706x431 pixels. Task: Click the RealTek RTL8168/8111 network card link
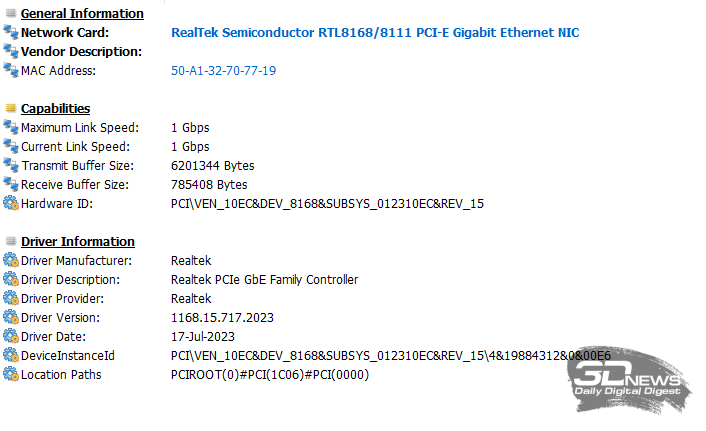click(375, 33)
